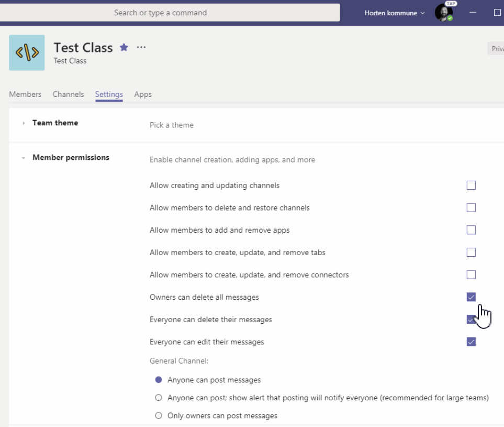Uncheck Everyone can edit their messages
Image resolution: width=504 pixels, height=427 pixels.
(471, 342)
